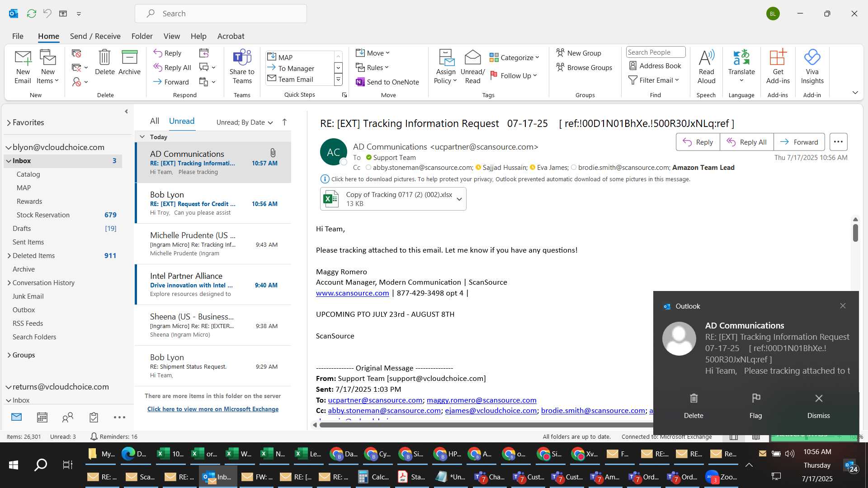Click the Flag icon in Outlook notification
This screenshot has height=488, width=868.
755,399
